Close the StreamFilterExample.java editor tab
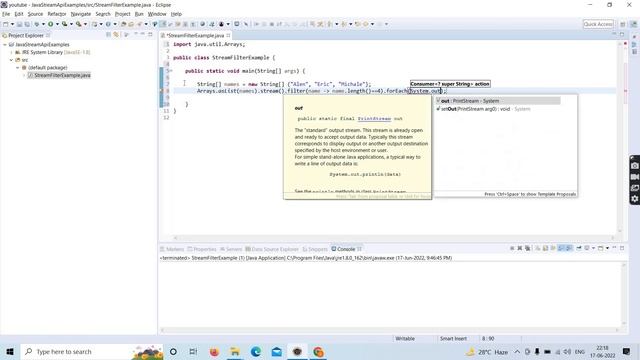Image resolution: width=640 pixels, height=360 pixels. (x=228, y=36)
